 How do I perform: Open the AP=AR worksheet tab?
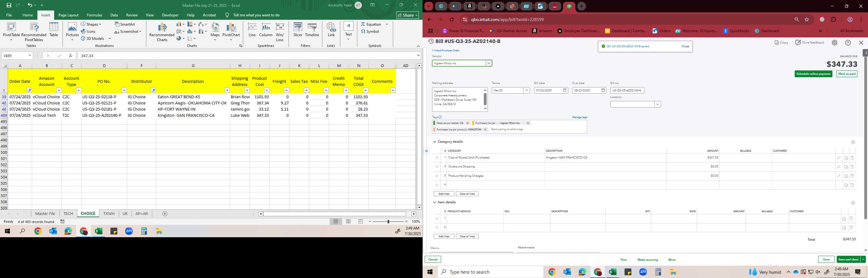tap(142, 214)
